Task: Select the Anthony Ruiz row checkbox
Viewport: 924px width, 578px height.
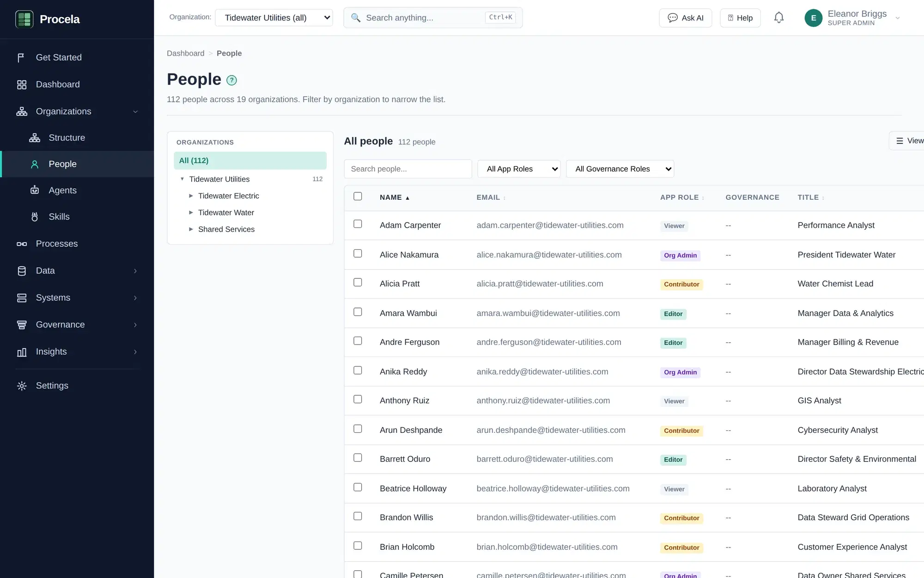Action: [358, 399]
